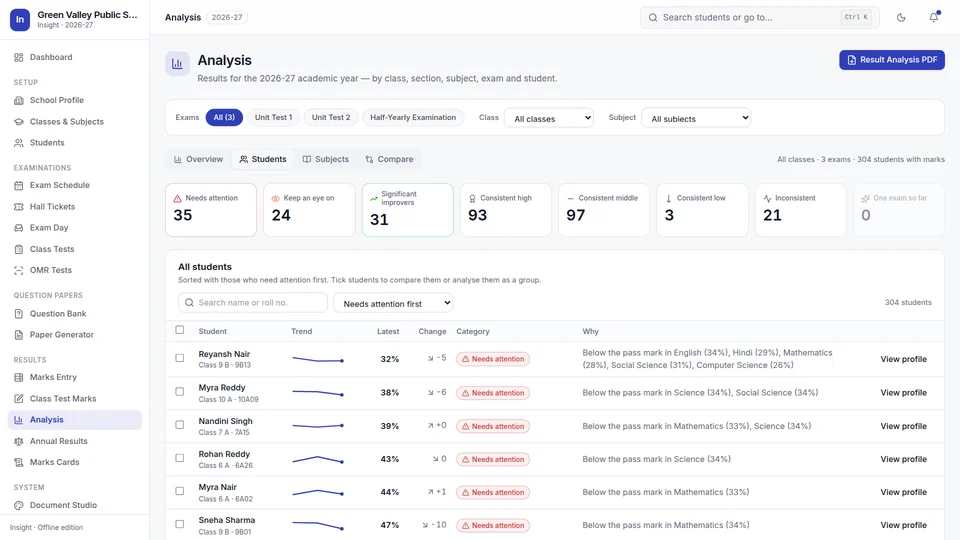The height and width of the screenshot is (540, 960).
Task: Click the Analysis icon in the sidebar
Action: [x=18, y=419]
